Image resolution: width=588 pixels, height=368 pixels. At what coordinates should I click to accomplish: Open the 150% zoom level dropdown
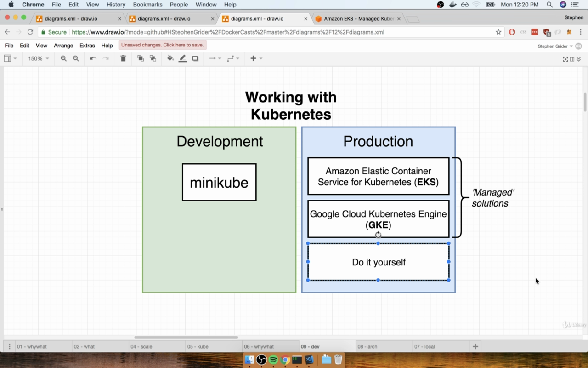point(39,58)
